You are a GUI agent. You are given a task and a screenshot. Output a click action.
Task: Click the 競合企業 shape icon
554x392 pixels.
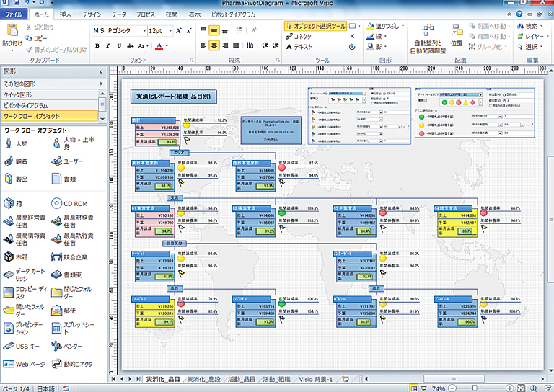coord(56,257)
